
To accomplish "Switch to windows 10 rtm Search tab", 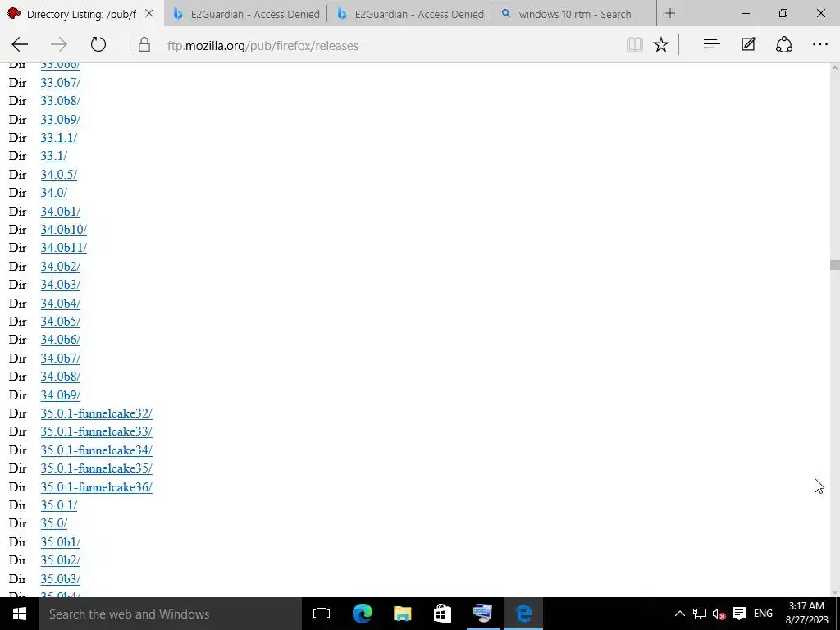I will [x=574, y=14].
